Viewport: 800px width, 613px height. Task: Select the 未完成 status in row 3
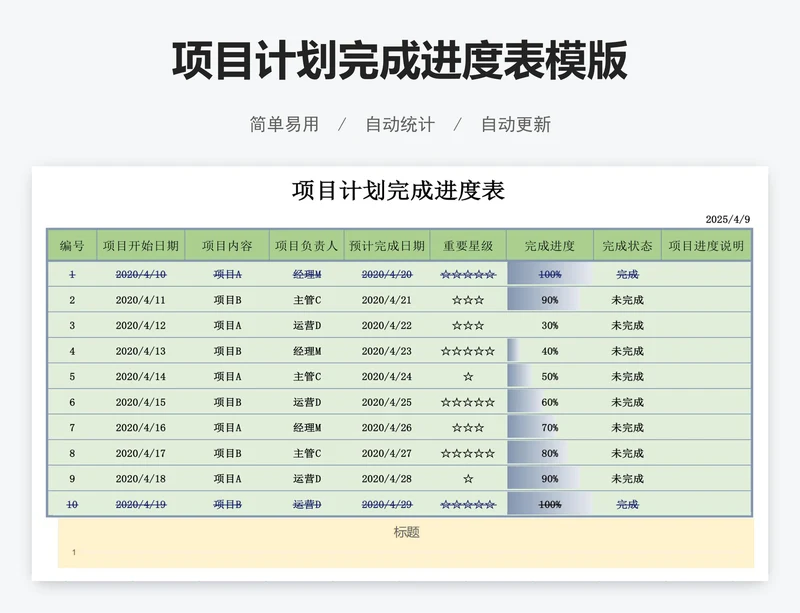click(627, 326)
